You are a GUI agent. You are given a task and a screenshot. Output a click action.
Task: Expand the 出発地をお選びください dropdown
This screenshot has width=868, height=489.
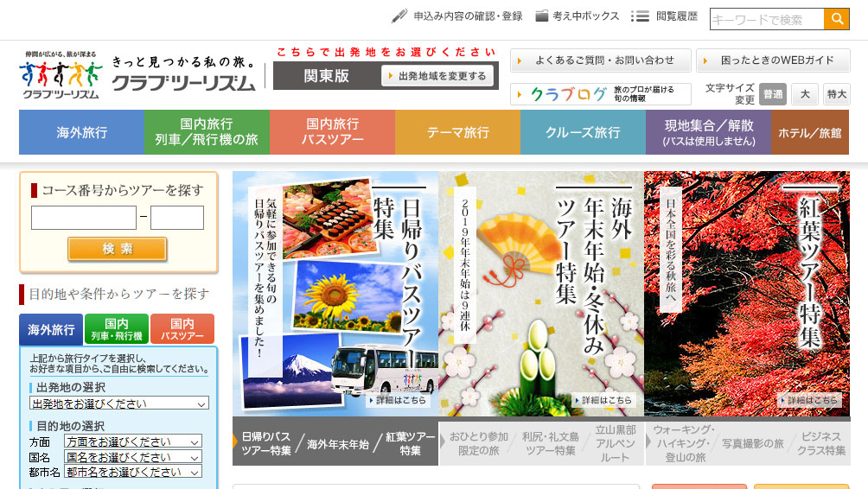coord(119,403)
